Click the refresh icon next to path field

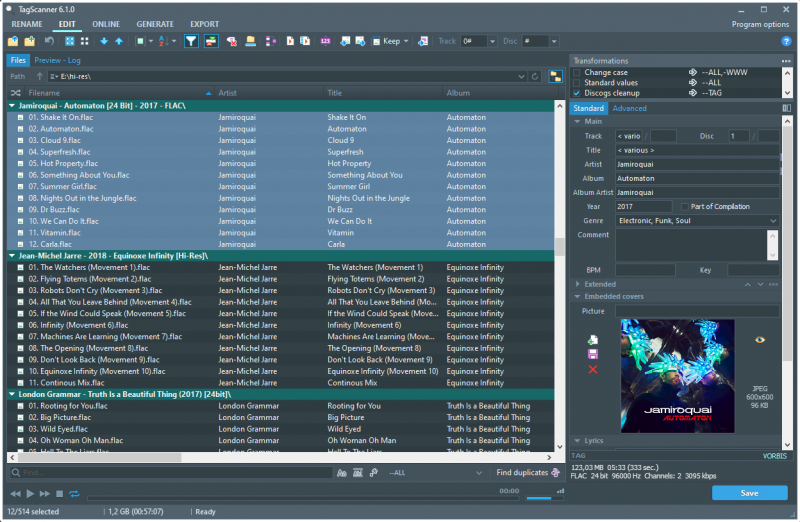[535, 76]
